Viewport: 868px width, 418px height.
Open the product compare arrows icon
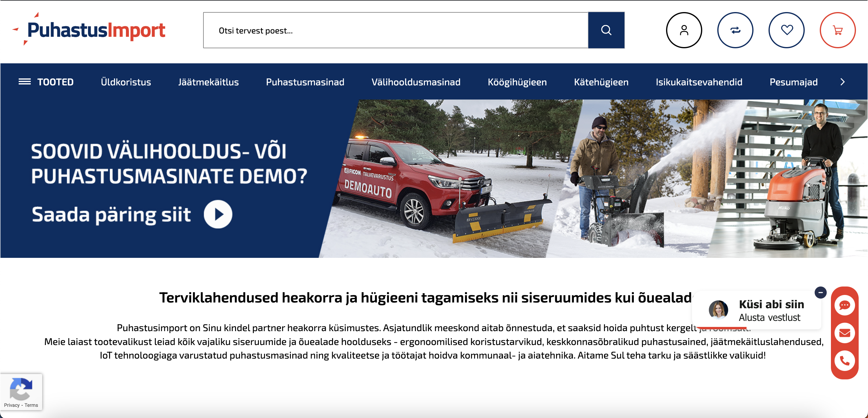[x=735, y=30]
